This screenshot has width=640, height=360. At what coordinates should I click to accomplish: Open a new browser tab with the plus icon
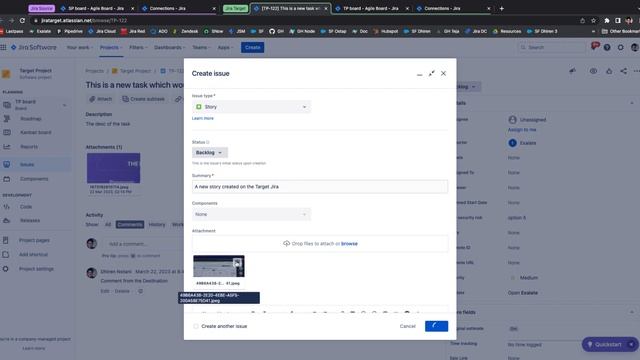[x=502, y=8]
